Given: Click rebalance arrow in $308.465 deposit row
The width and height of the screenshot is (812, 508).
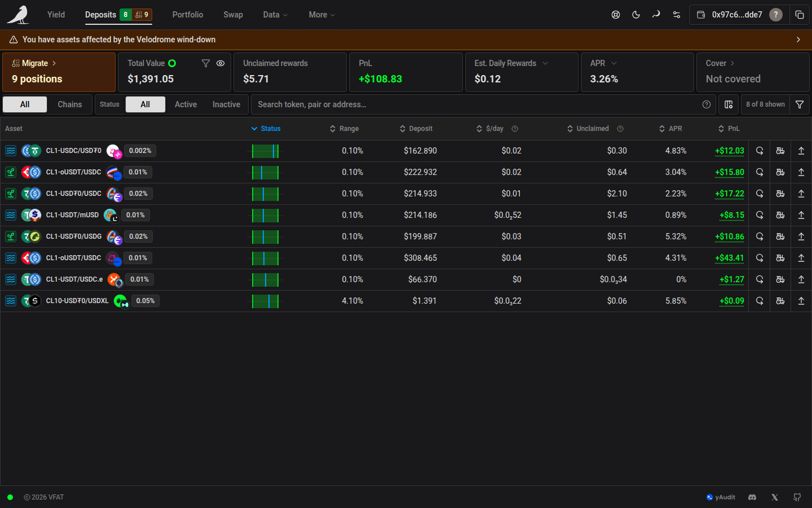Looking at the screenshot, I should (x=760, y=258).
